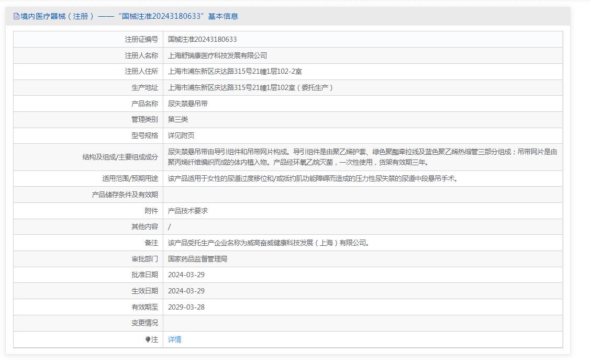Select production address with （委托生产）

[x=250, y=88]
